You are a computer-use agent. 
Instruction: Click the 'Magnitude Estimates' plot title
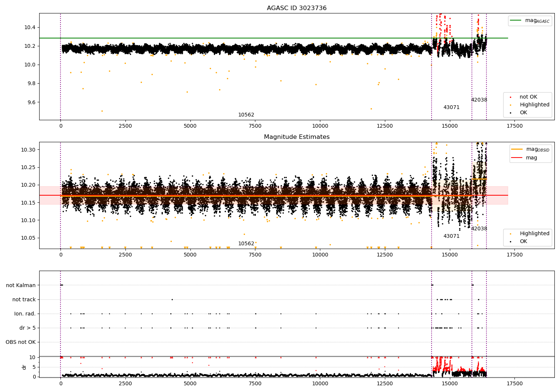point(296,137)
